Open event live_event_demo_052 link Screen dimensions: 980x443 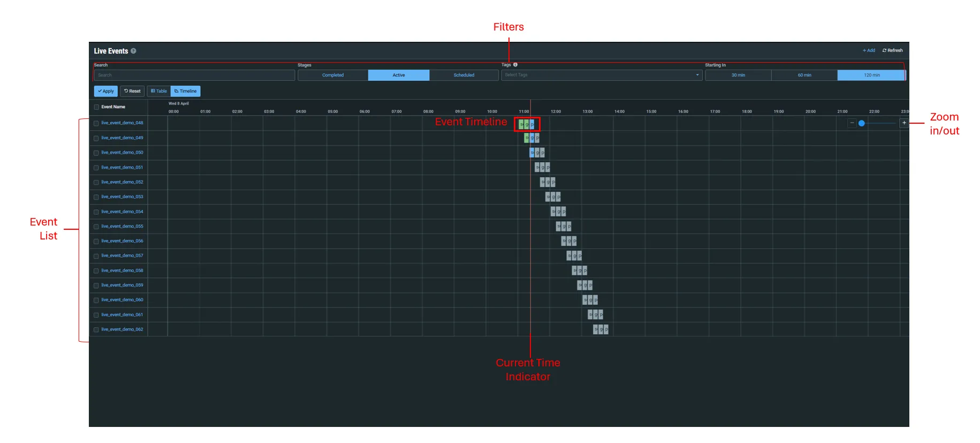[122, 182]
